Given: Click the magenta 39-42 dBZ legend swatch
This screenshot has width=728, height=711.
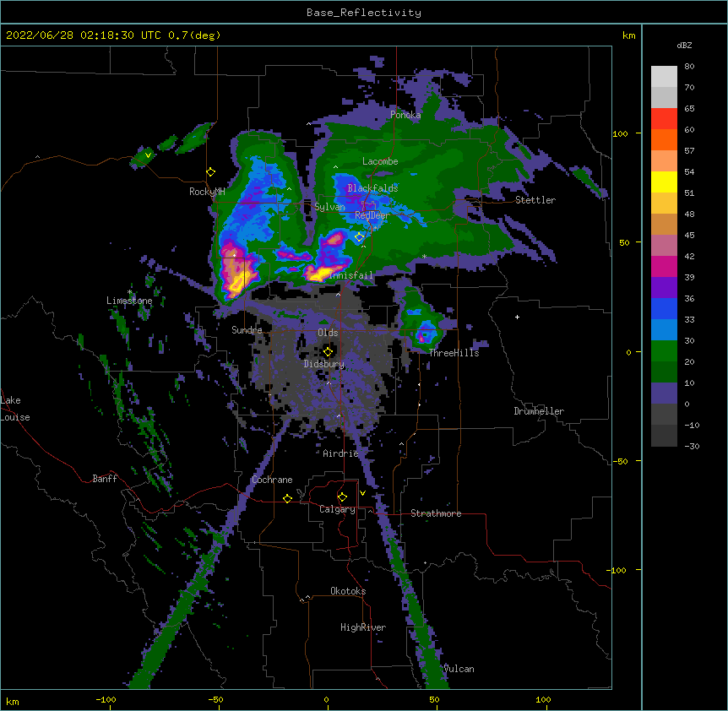Looking at the screenshot, I should (664, 266).
